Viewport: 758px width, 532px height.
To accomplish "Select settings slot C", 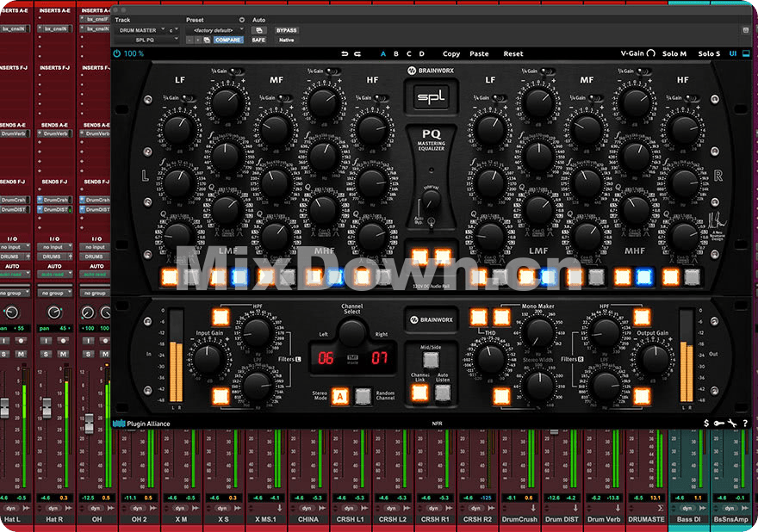I will tap(409, 53).
